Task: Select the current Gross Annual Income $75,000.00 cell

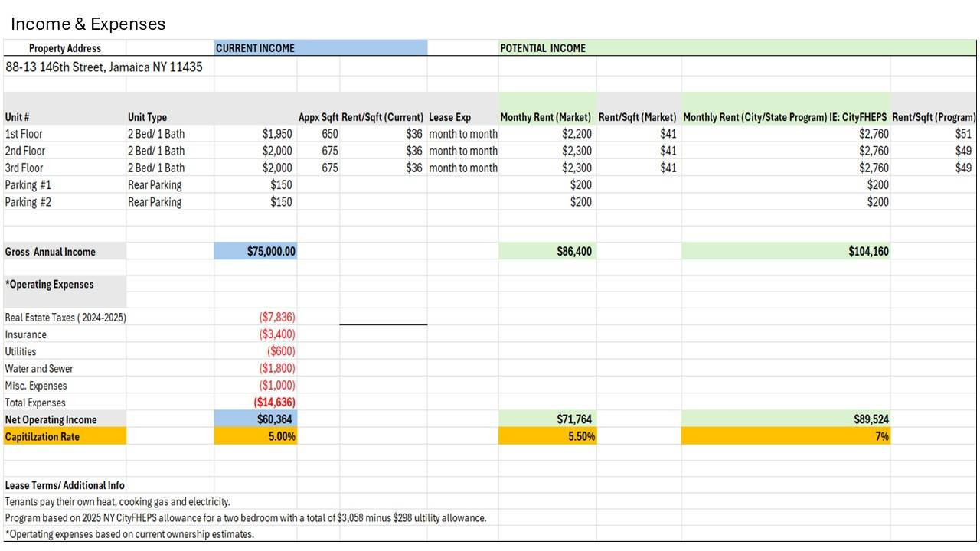Action: pos(271,251)
